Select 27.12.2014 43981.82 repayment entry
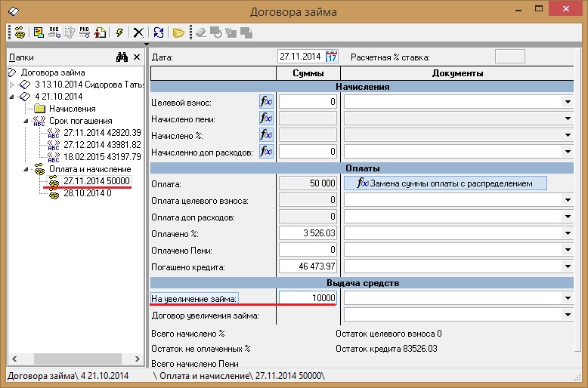Viewport: 588px width, 388px height. point(102,145)
